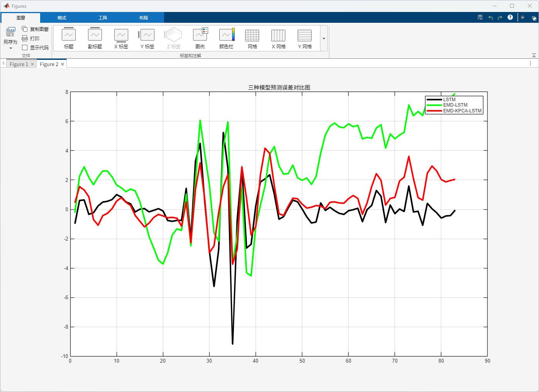Select the Figure 2 document tab

[49, 64]
